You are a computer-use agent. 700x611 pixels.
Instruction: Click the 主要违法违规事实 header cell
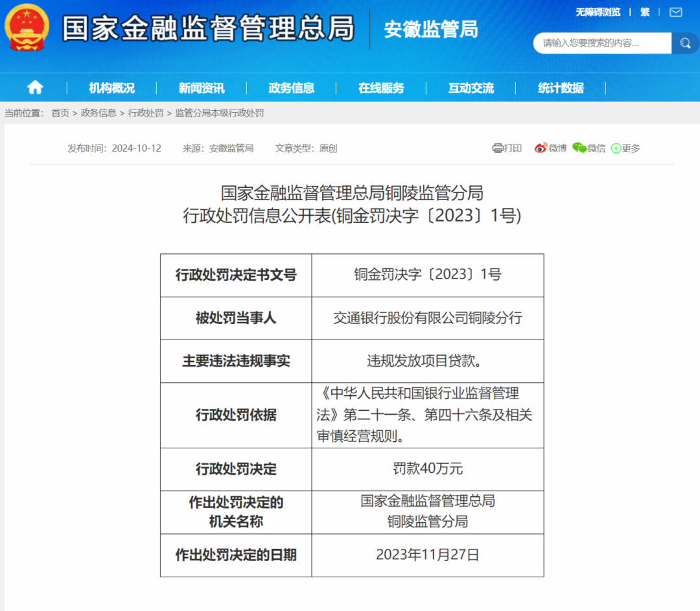coord(236,361)
